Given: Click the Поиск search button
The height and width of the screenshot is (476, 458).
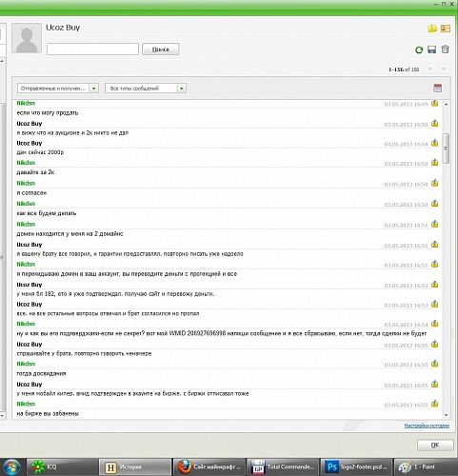Looking at the screenshot, I should [x=161, y=50].
